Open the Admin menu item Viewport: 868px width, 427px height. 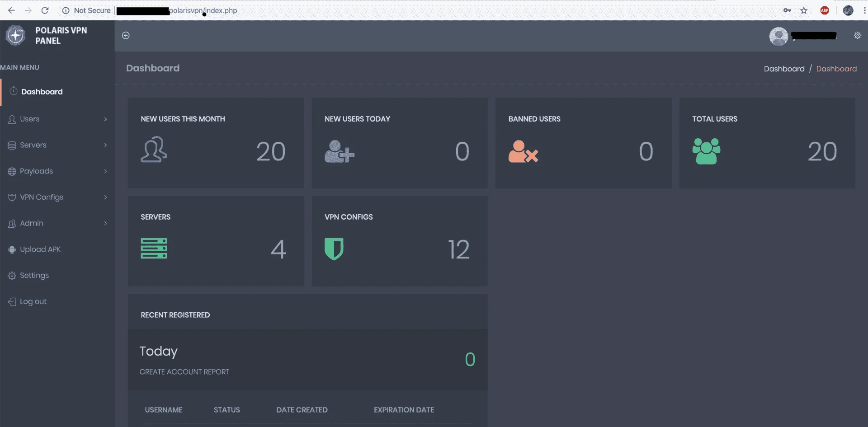pos(57,224)
